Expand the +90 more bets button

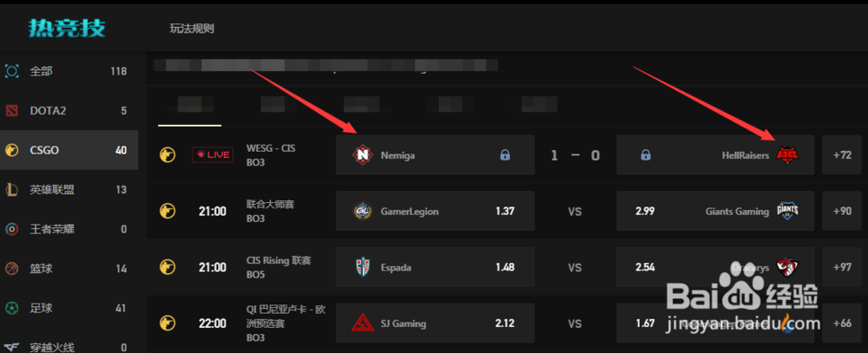click(x=842, y=211)
